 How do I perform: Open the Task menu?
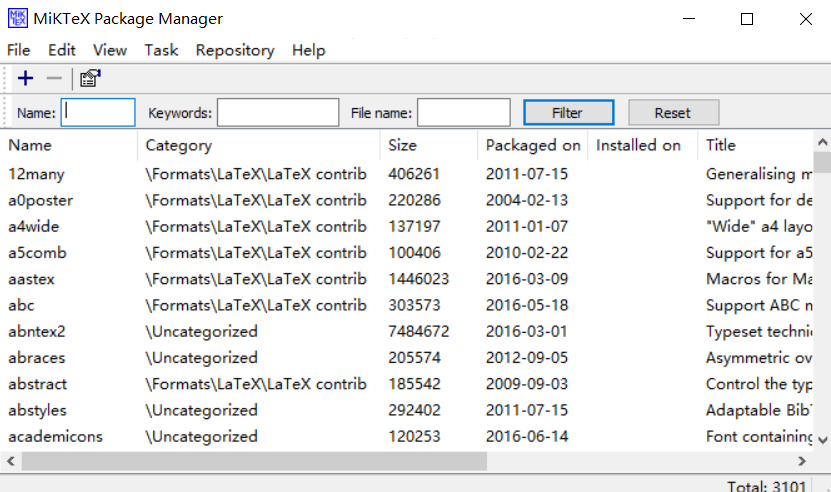[161, 50]
